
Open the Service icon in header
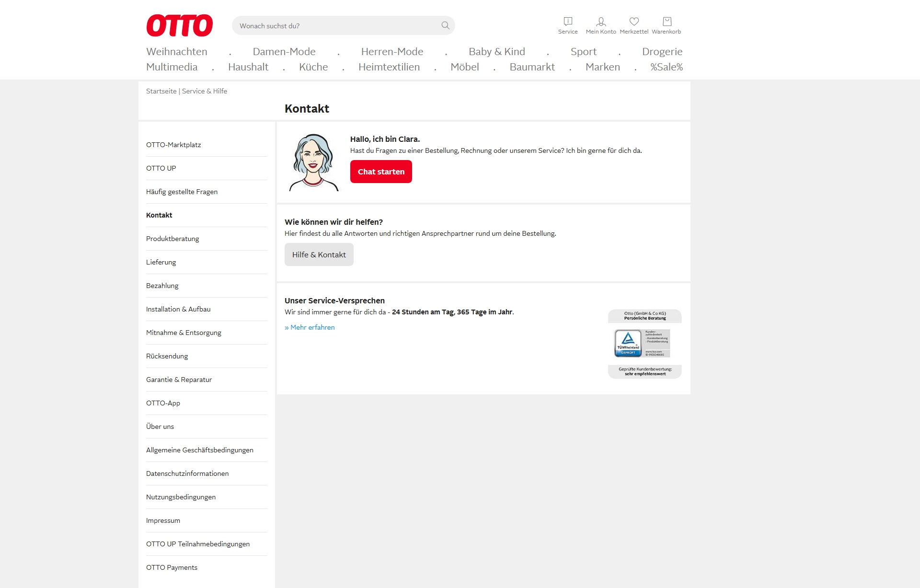tap(568, 25)
